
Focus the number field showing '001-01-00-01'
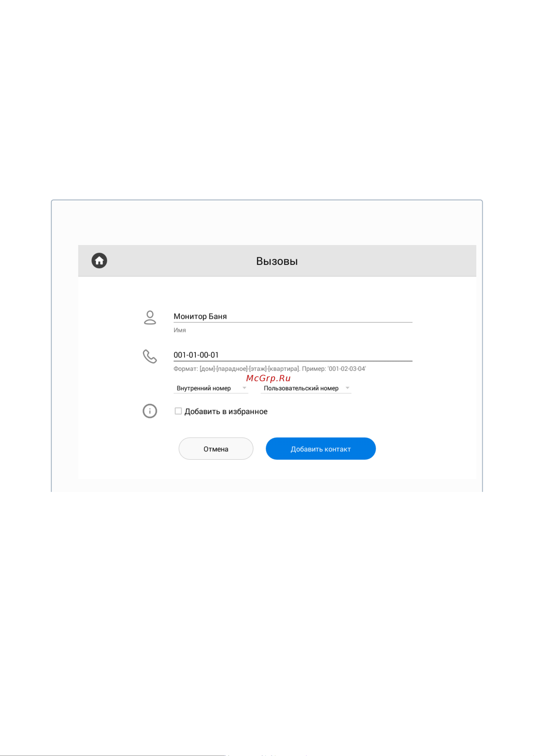pos(293,355)
